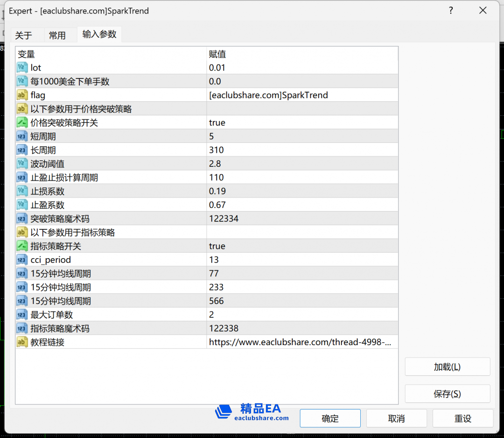Click the integer icon beside 短周期
The image size is (504, 438).
pos(22,136)
